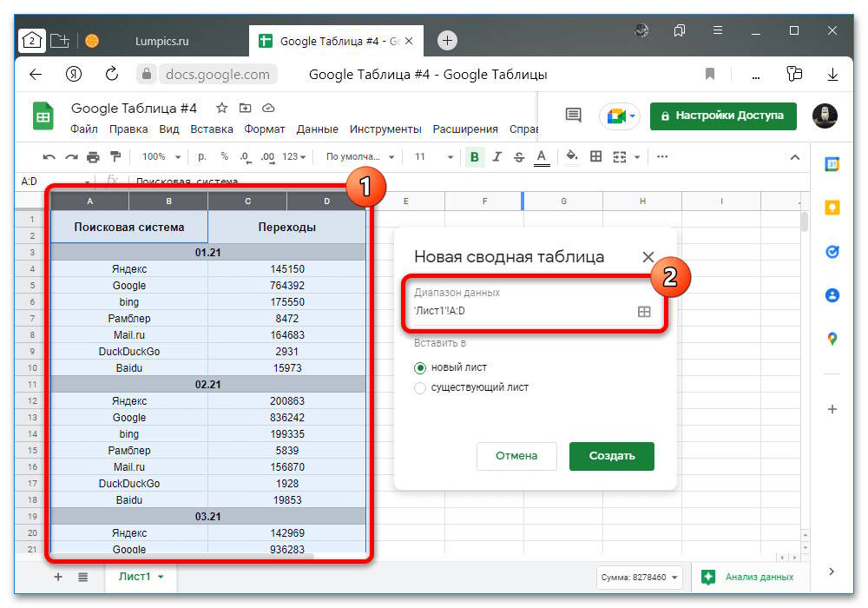Screen dimensions: 868x608
Task: Click the Отмена button
Action: [516, 456]
